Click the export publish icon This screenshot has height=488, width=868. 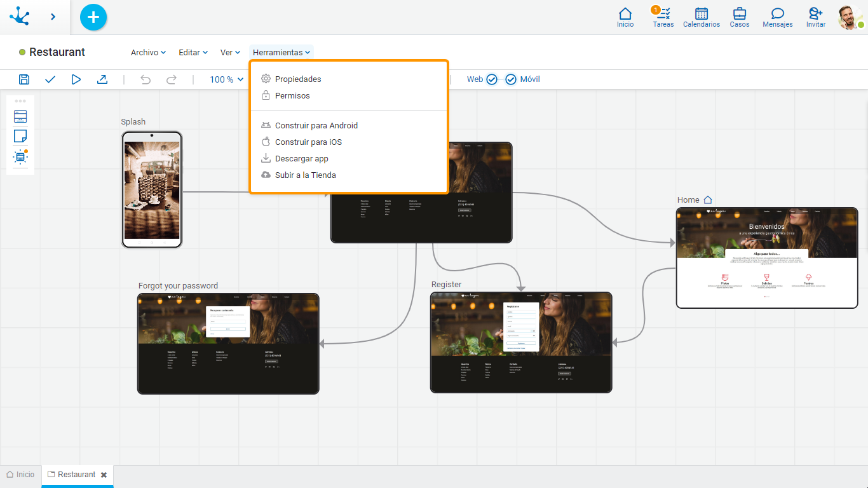click(102, 79)
